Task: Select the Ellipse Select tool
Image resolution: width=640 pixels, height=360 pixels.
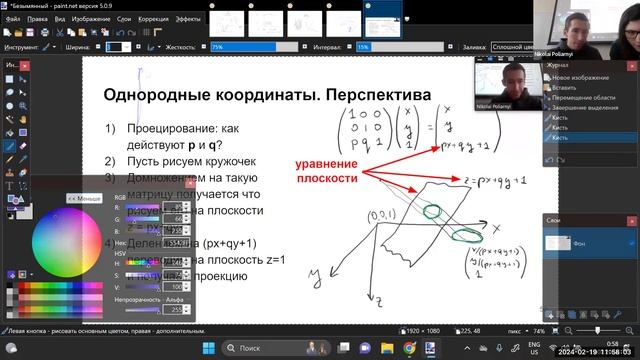Action: (9, 106)
